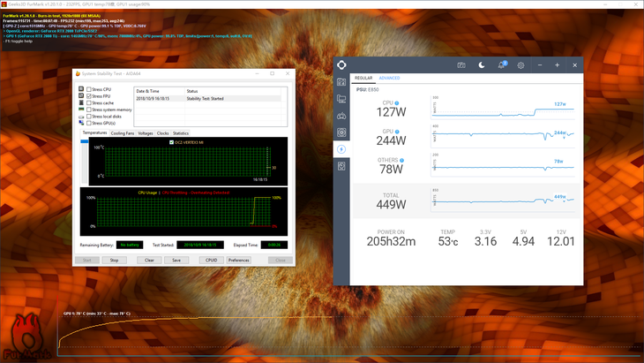
Task: Click the FurMark icon in main title bar
Action: (x=4, y=4)
